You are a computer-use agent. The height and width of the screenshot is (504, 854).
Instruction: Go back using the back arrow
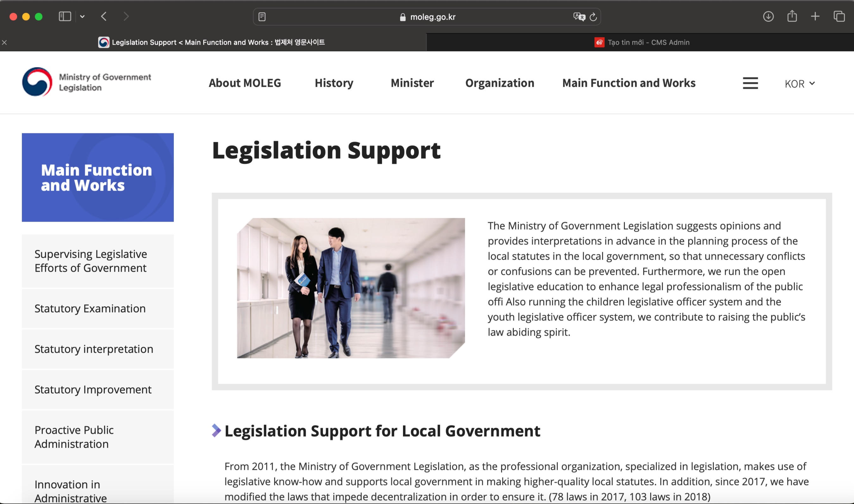pos(104,16)
